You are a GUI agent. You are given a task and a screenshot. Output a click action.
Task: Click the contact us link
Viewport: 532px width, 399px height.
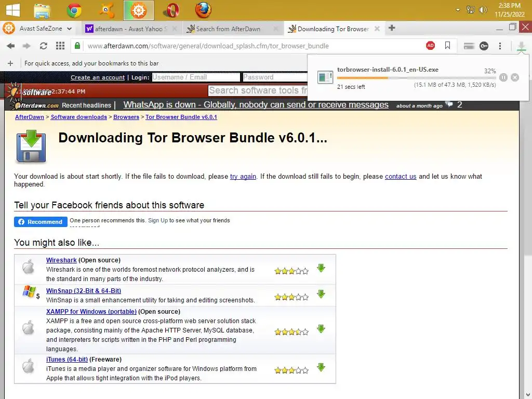(x=401, y=177)
